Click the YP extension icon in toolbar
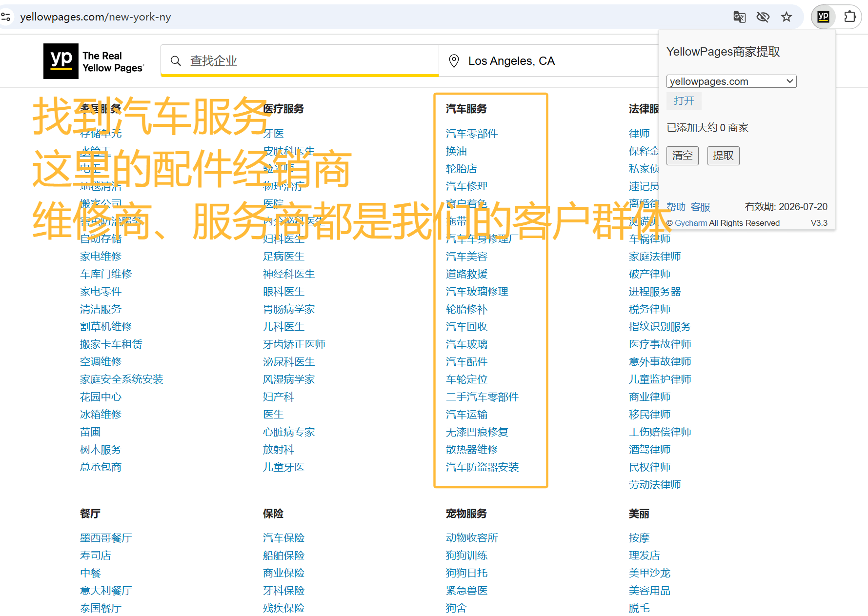 tap(823, 17)
